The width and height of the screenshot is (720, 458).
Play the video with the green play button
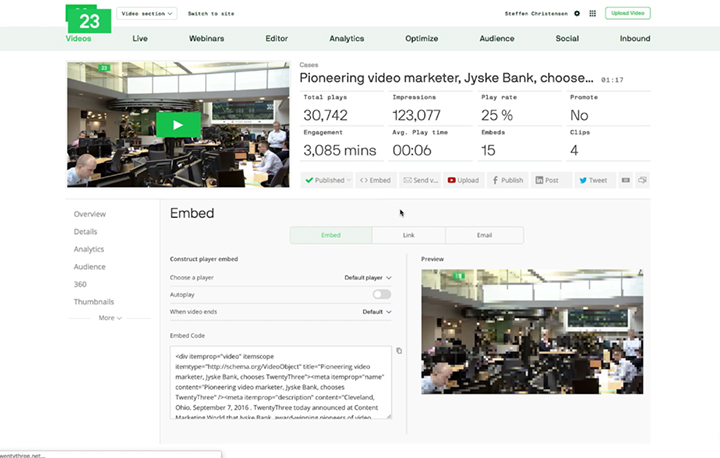(178, 124)
